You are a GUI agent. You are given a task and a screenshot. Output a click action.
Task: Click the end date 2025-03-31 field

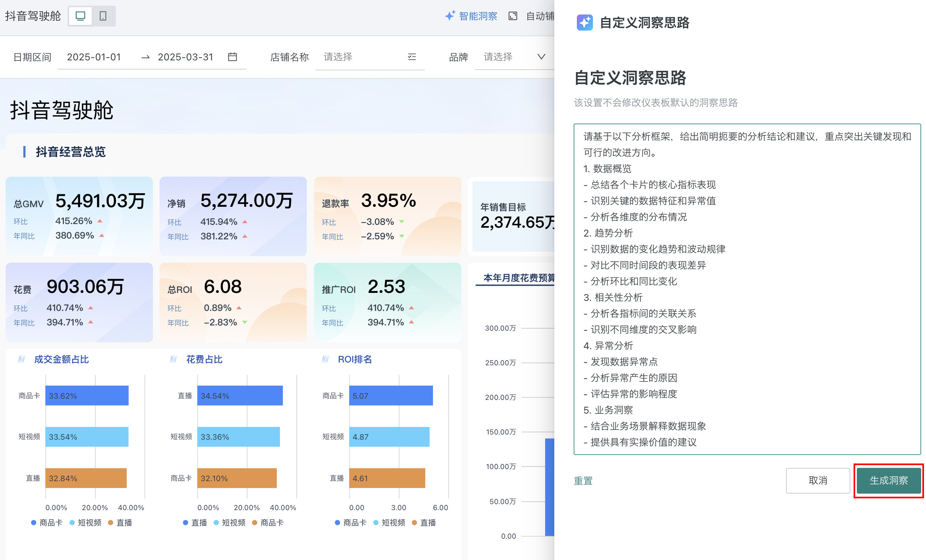coord(185,57)
